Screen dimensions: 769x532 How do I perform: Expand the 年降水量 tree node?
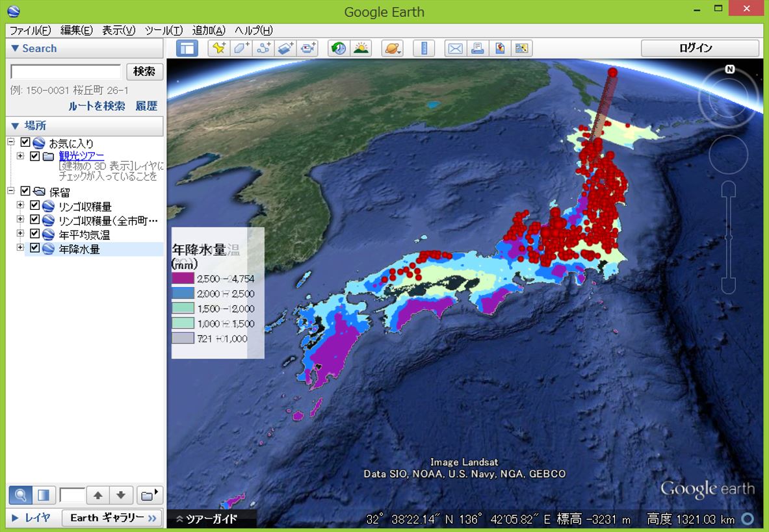(x=20, y=247)
